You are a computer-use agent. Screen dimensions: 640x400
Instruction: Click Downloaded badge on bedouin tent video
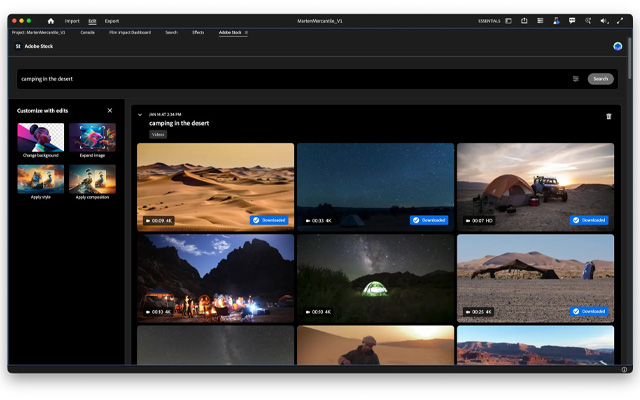coord(589,311)
